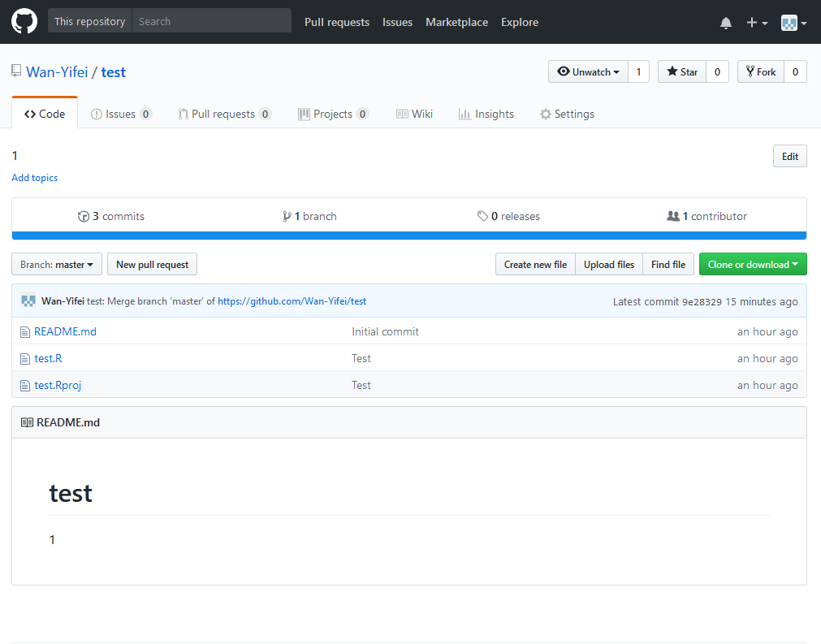
Task: Open the watchers count 1
Action: coord(639,71)
